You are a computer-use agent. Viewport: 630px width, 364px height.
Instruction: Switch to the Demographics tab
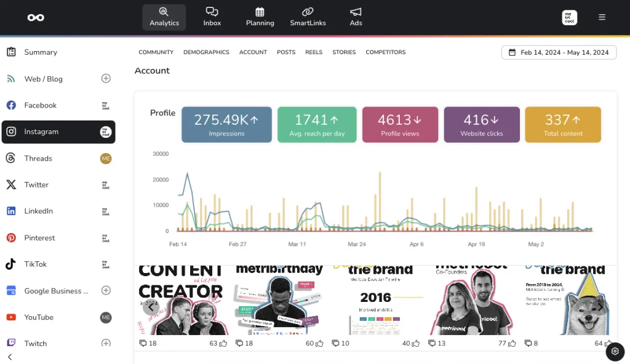pos(206,52)
